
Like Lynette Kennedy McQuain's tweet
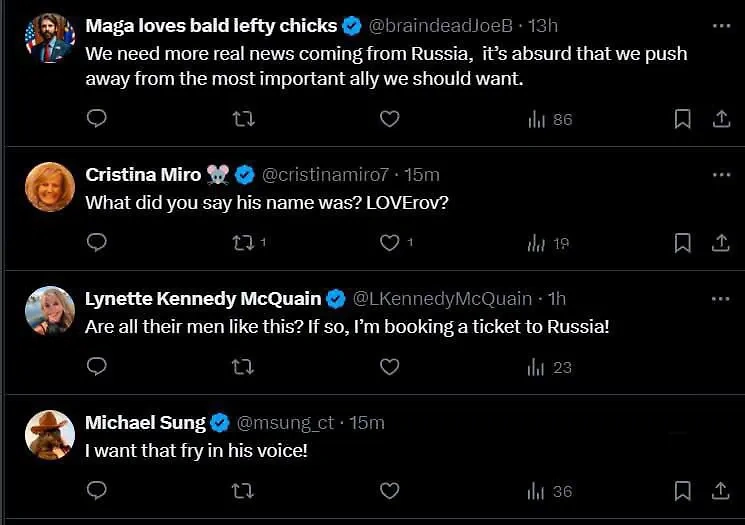click(390, 367)
